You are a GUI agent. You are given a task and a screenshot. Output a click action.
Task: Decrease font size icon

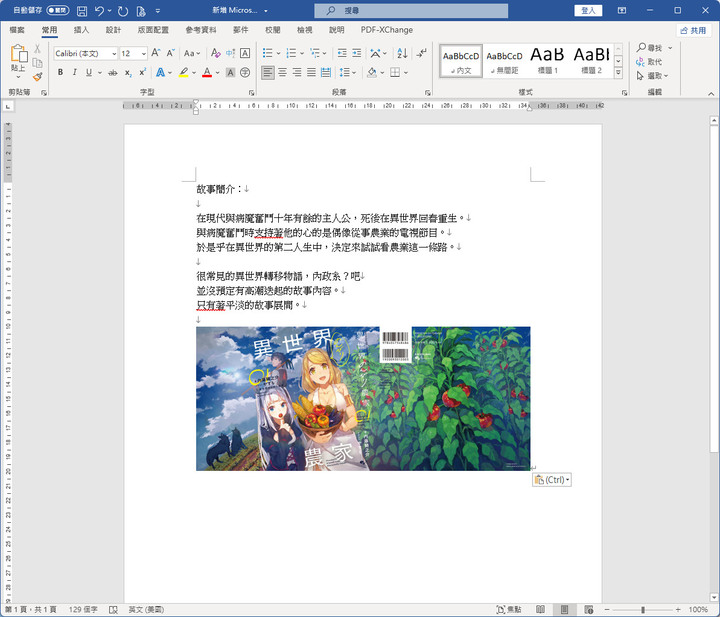[x=170, y=53]
